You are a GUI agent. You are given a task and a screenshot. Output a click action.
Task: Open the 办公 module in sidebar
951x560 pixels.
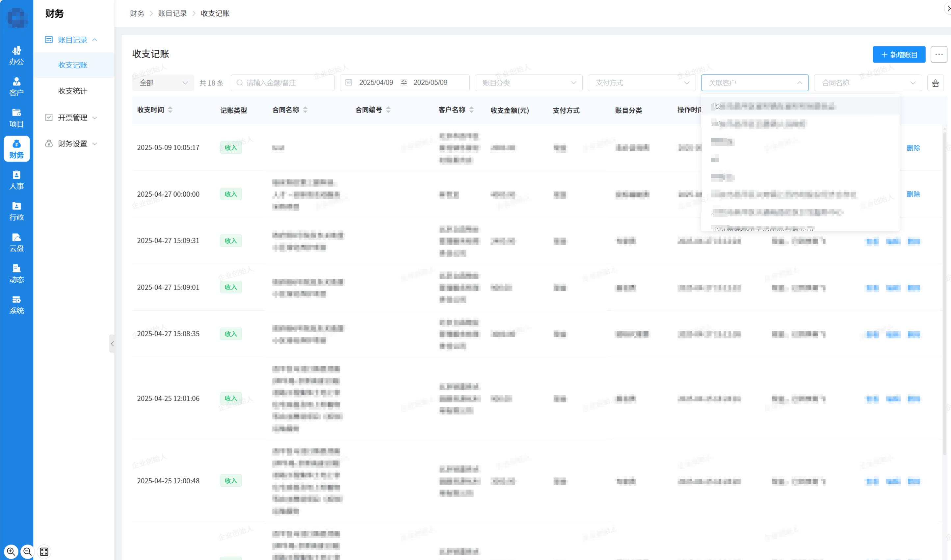16,56
